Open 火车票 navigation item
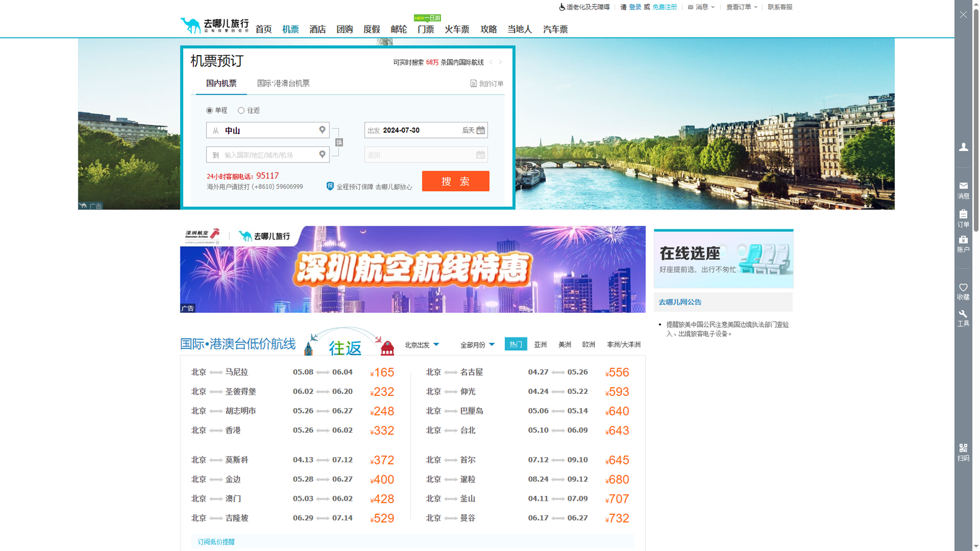The height and width of the screenshot is (551, 980). [457, 29]
